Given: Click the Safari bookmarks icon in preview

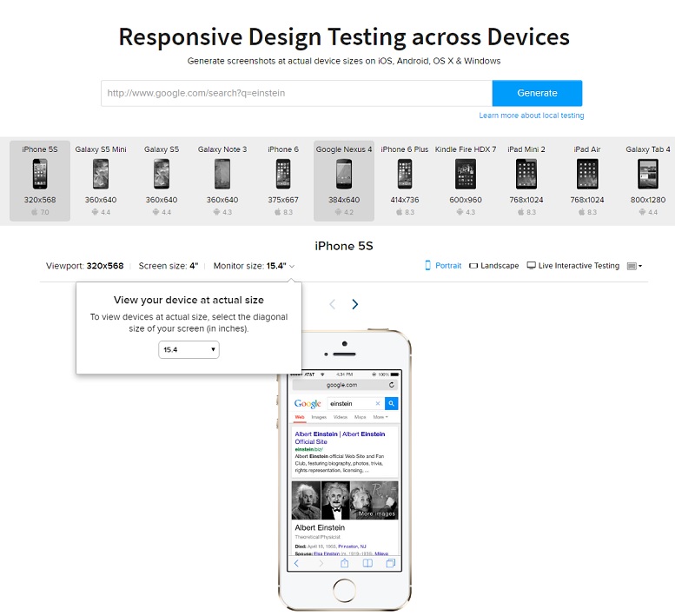Looking at the screenshot, I should click(x=367, y=563).
